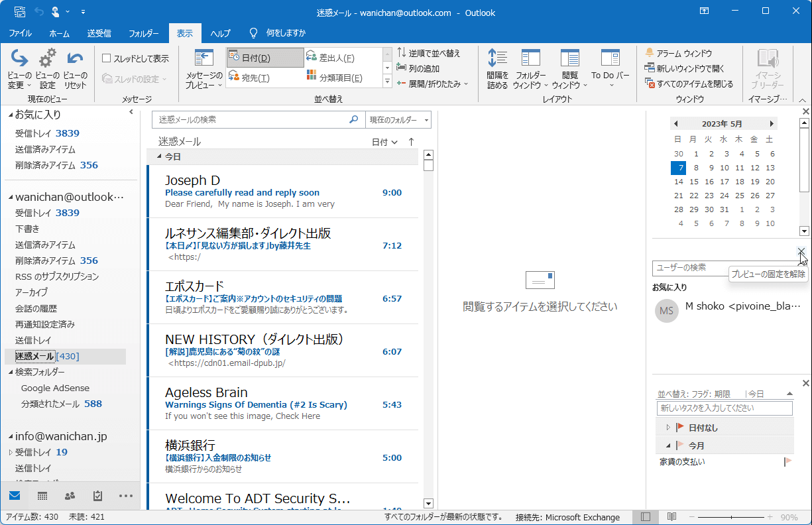Open To Do バー menu
Viewport: 812px width, 525px height.
(610, 69)
